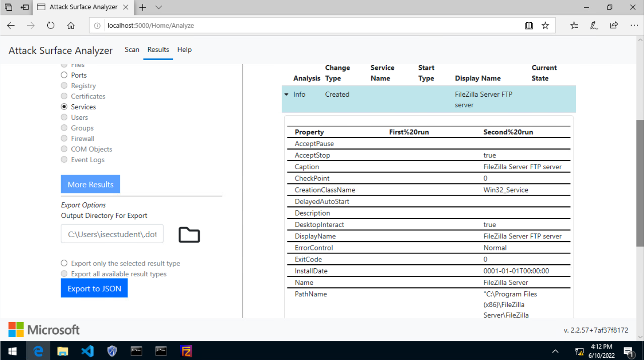Click the browser Forward arrow
This screenshot has height=360, width=644.
31,25
